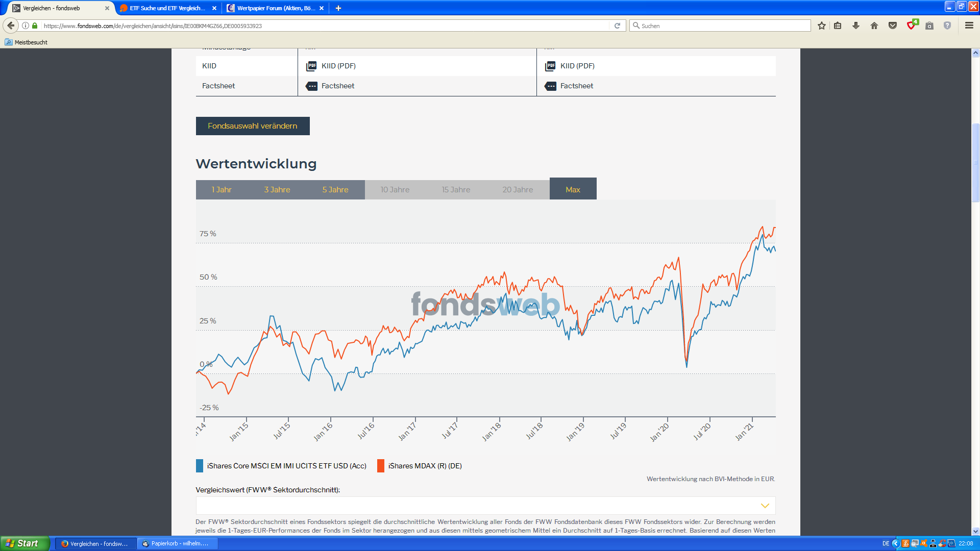Click the browser back arrow
Screen dimensions: 980x551
point(11,26)
